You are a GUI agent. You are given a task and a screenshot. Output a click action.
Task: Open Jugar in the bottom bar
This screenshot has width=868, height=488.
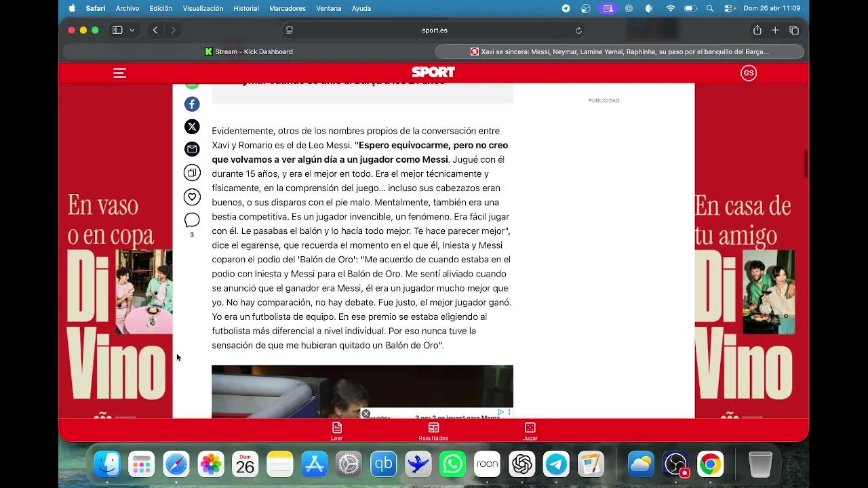pyautogui.click(x=530, y=431)
